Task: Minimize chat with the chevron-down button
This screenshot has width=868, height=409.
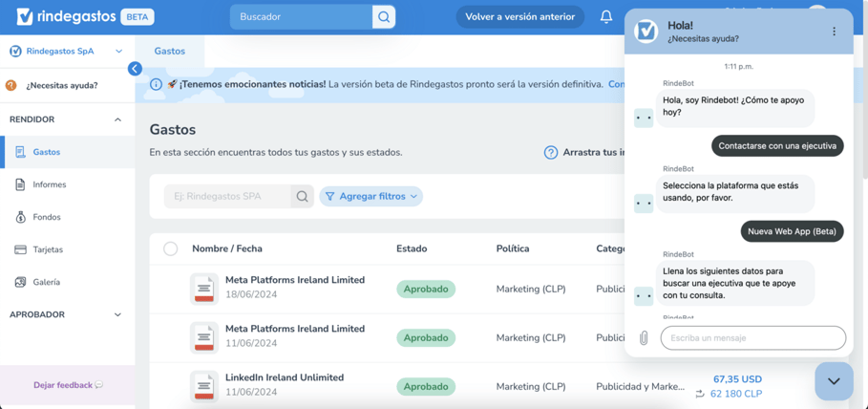Action: 834,381
